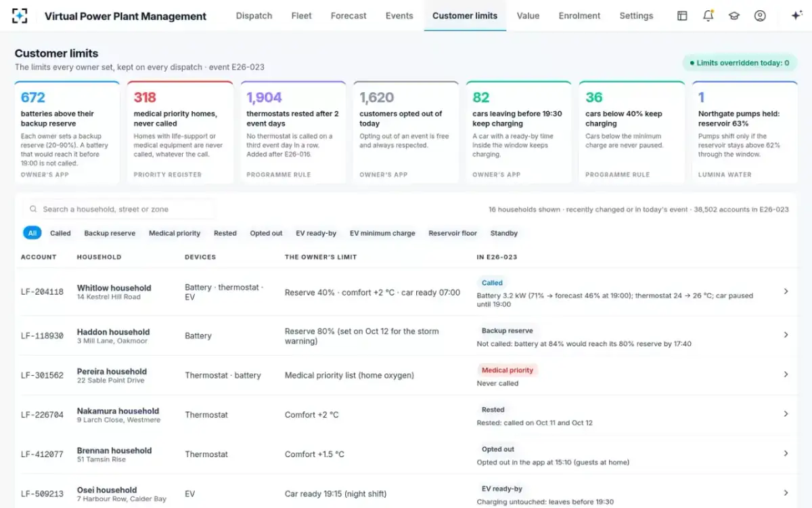Click the Limits overridden today badge
The width and height of the screenshot is (812, 508).
(740, 63)
